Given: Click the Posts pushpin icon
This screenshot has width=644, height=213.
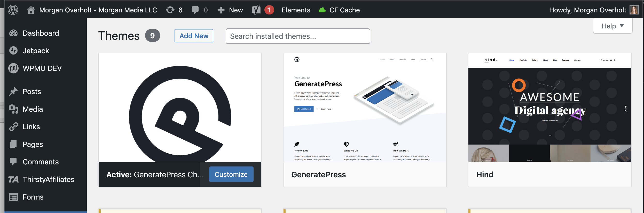Looking at the screenshot, I should tap(13, 92).
